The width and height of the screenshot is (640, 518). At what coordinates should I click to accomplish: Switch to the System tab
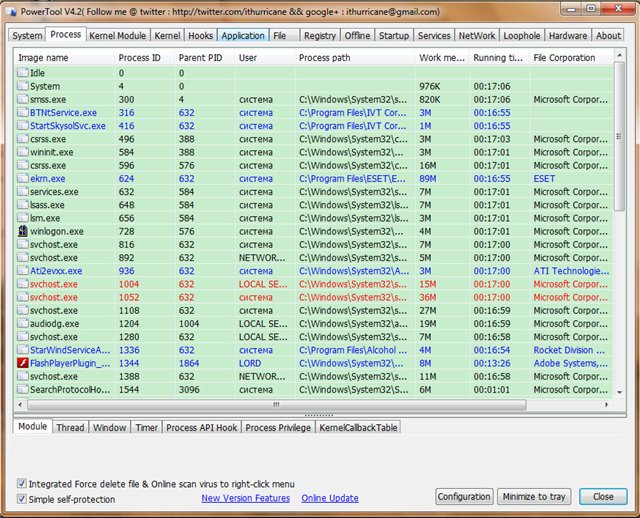point(27,36)
